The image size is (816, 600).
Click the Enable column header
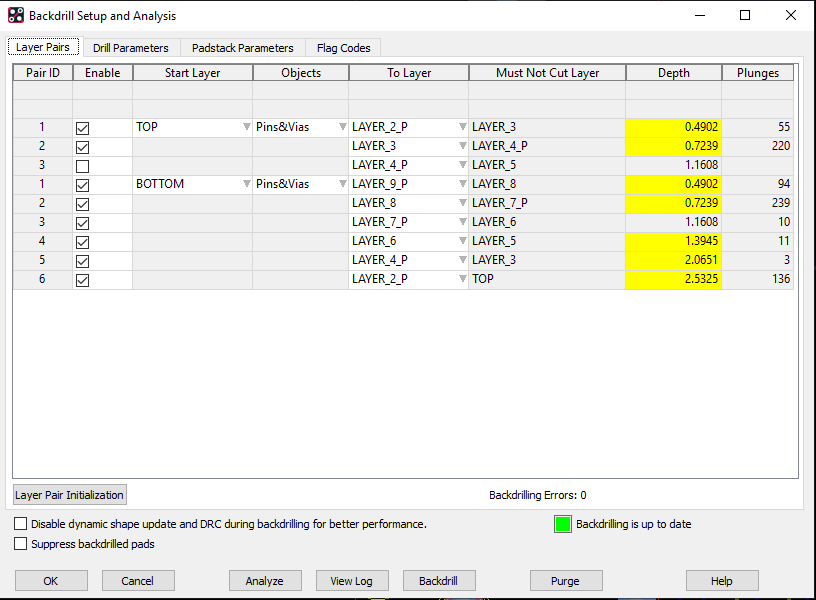point(103,73)
